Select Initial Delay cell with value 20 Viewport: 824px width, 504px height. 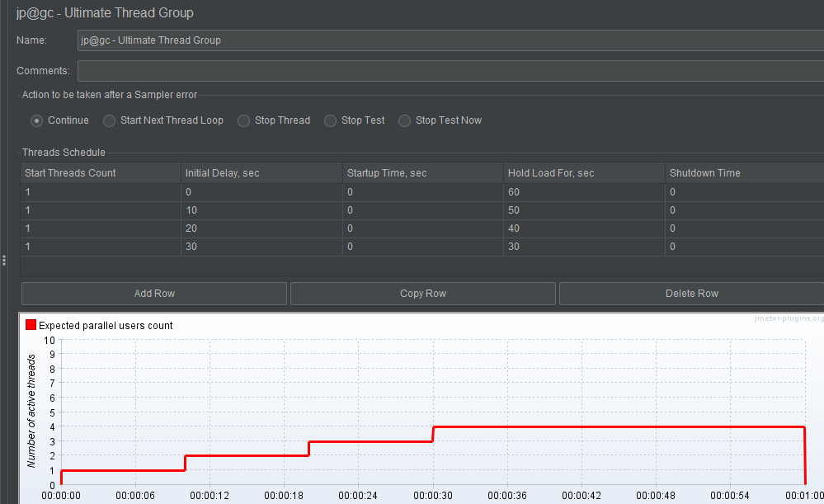click(261, 228)
